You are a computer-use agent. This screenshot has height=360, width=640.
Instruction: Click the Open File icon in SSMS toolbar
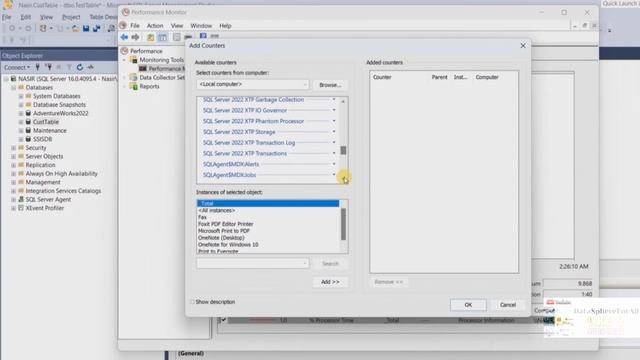pyautogui.click(x=76, y=28)
